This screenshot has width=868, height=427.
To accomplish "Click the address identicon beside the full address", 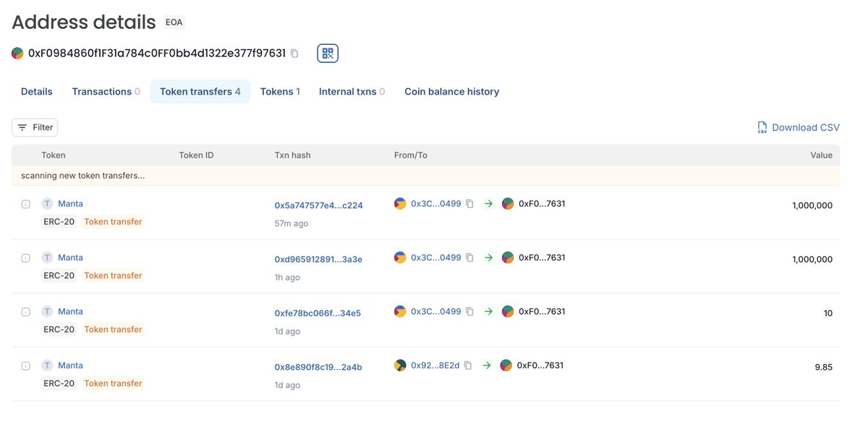I will (x=17, y=53).
